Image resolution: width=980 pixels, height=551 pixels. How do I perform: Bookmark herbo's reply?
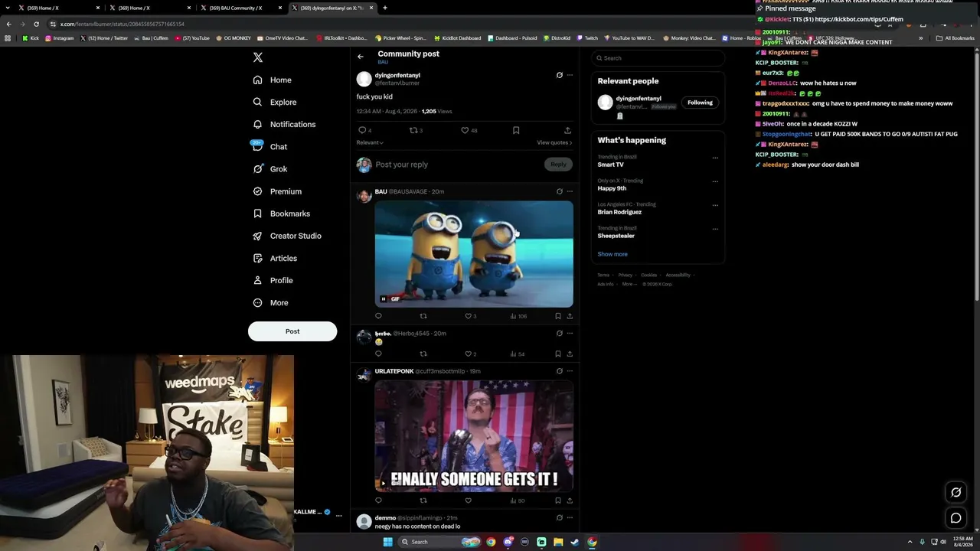(557, 354)
